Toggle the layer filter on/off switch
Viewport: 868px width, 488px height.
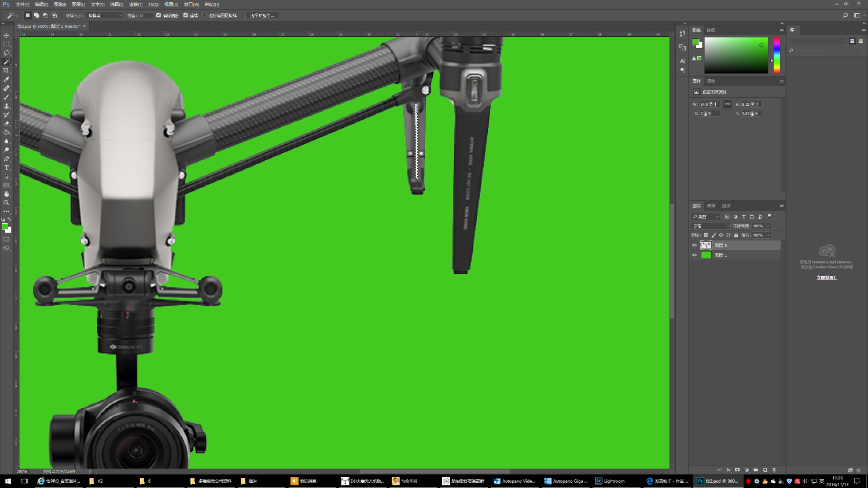pos(769,216)
